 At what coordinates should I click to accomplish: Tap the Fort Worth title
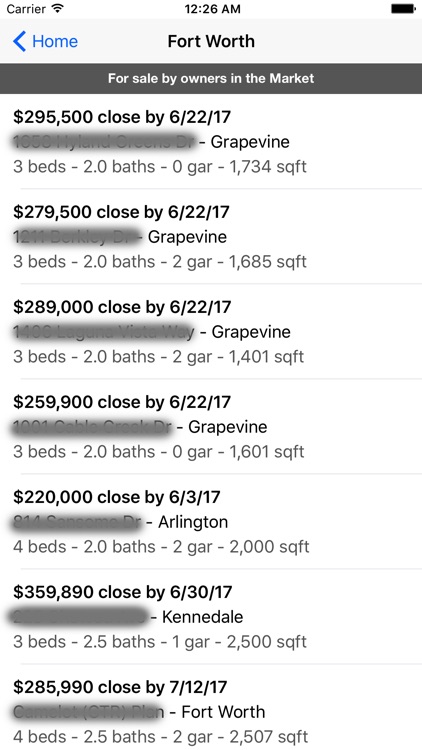click(211, 41)
